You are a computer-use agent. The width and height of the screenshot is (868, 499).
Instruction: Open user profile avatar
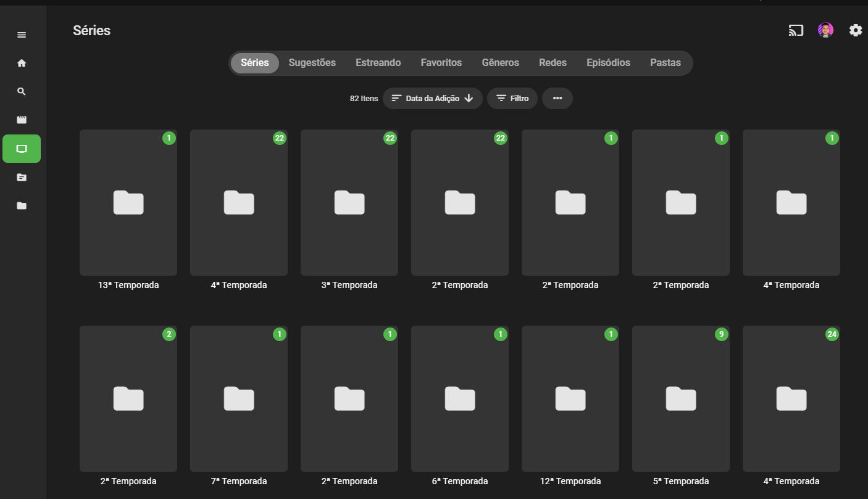tap(825, 30)
